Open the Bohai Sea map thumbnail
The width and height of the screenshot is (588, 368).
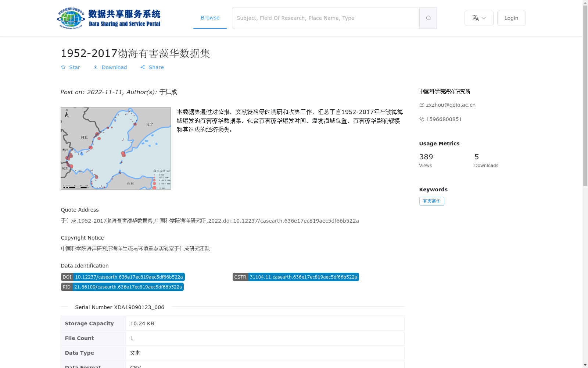(116, 148)
